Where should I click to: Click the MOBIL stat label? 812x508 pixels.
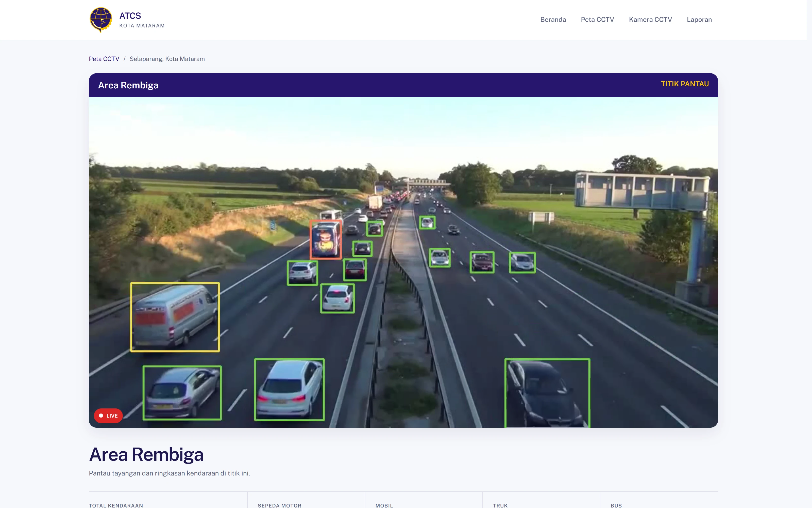pyautogui.click(x=384, y=505)
